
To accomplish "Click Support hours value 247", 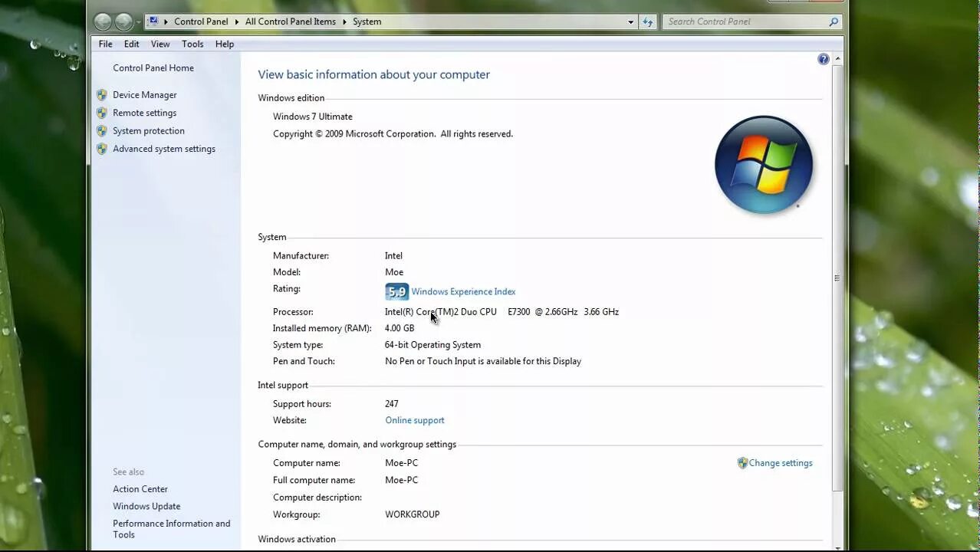I will pyautogui.click(x=392, y=404).
